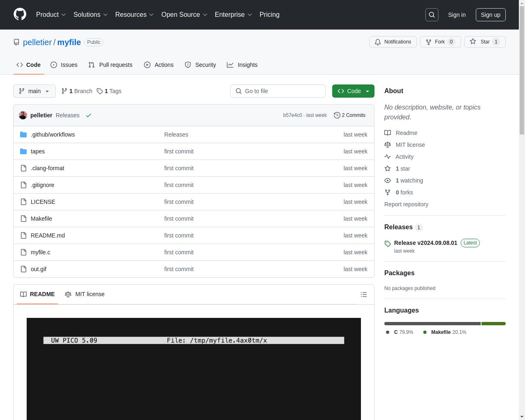The height and width of the screenshot is (420, 525).
Task: Click the file icon for README.md
Action: (x=23, y=235)
